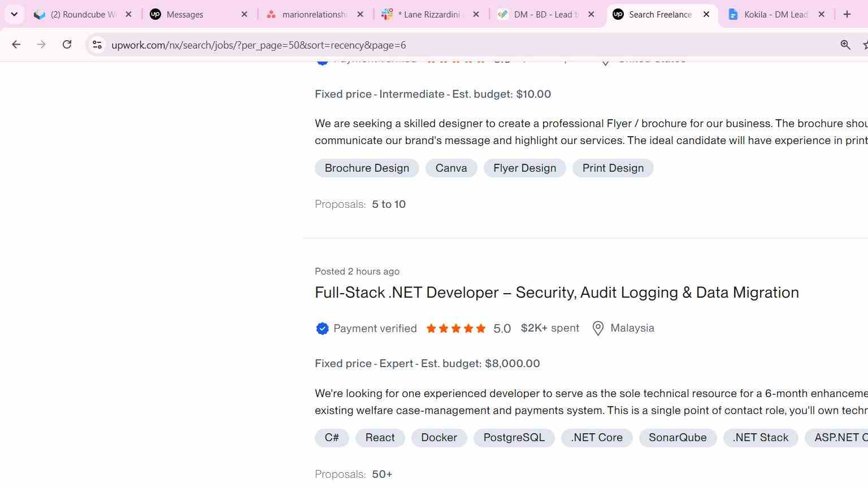The image size is (868, 488).
Task: Close the Roundcube Webmail tab
Action: point(128,14)
